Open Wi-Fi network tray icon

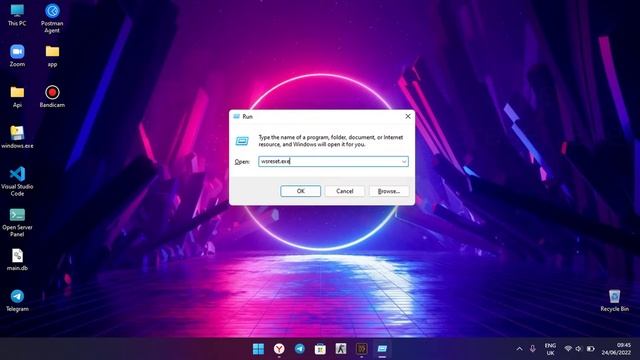pos(568,349)
